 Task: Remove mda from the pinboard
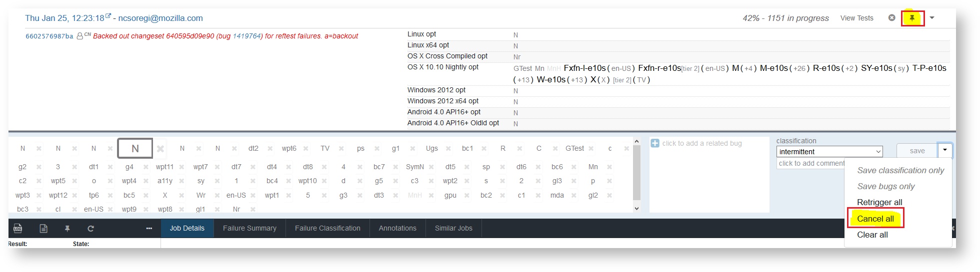point(574,196)
